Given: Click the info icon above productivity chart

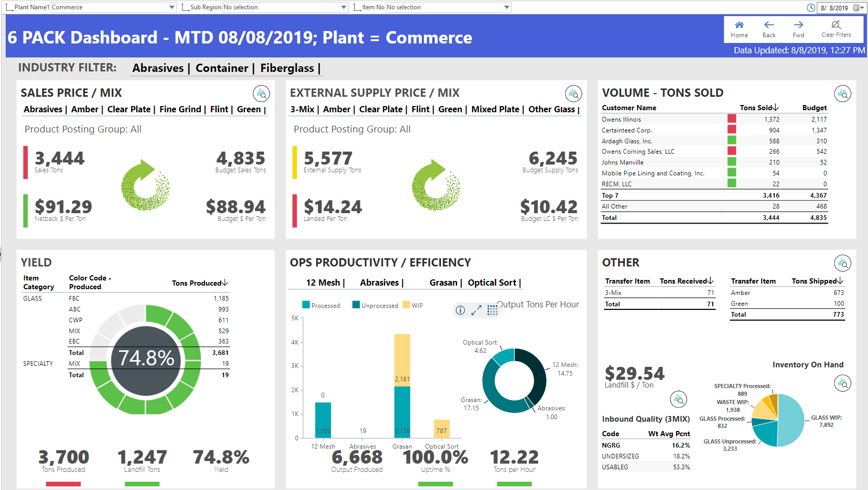Looking at the screenshot, I should (x=460, y=310).
